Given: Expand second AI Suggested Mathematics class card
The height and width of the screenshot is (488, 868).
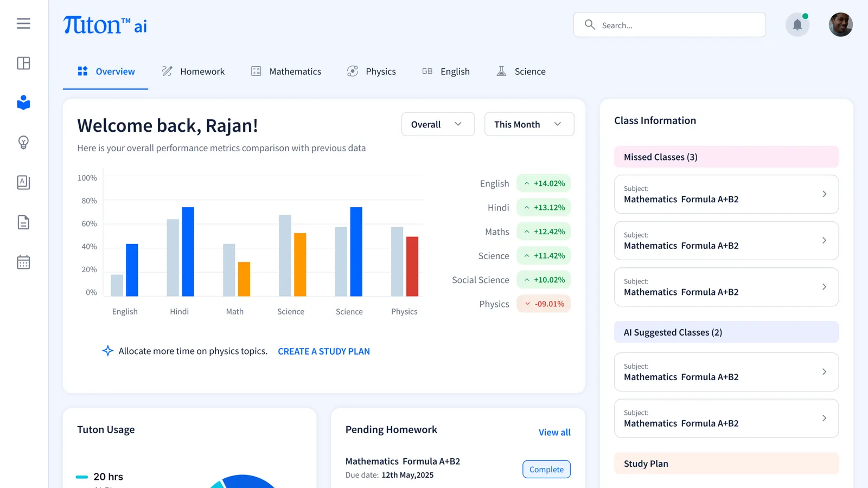Looking at the screenshot, I should coord(726,419).
